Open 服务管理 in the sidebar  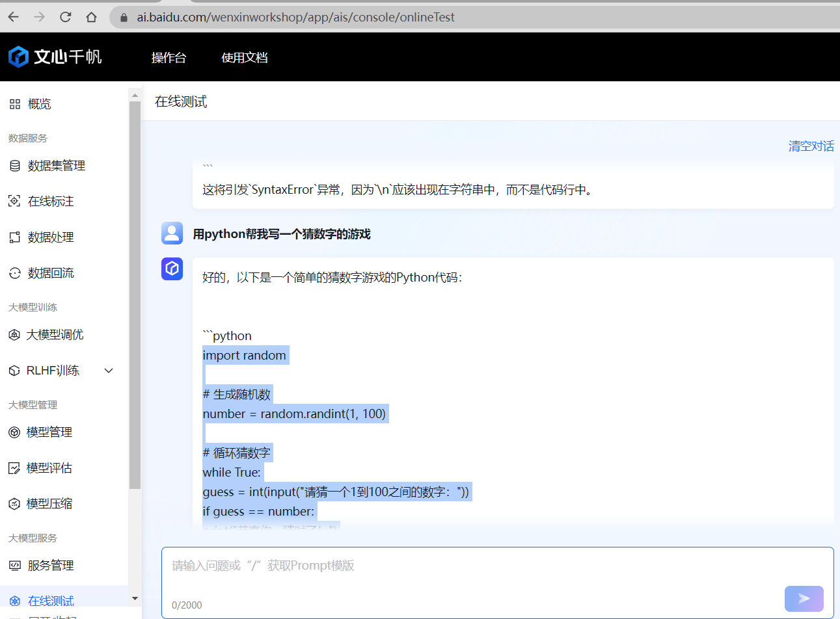[51, 566]
